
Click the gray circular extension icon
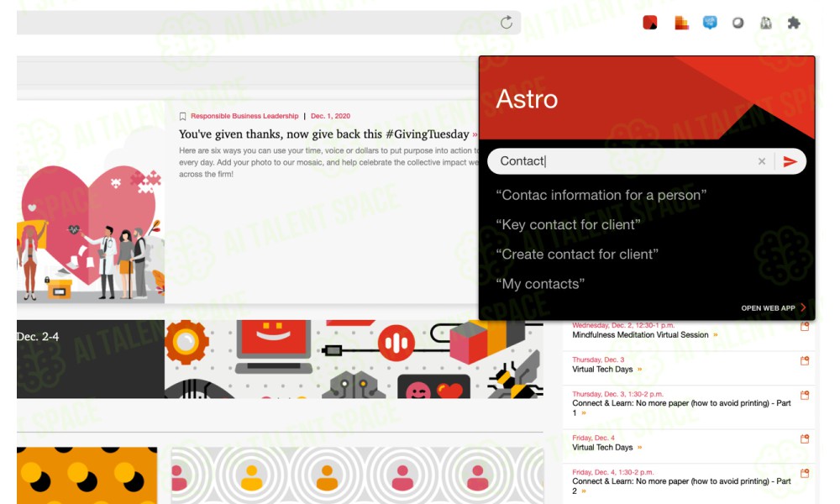coord(738,23)
